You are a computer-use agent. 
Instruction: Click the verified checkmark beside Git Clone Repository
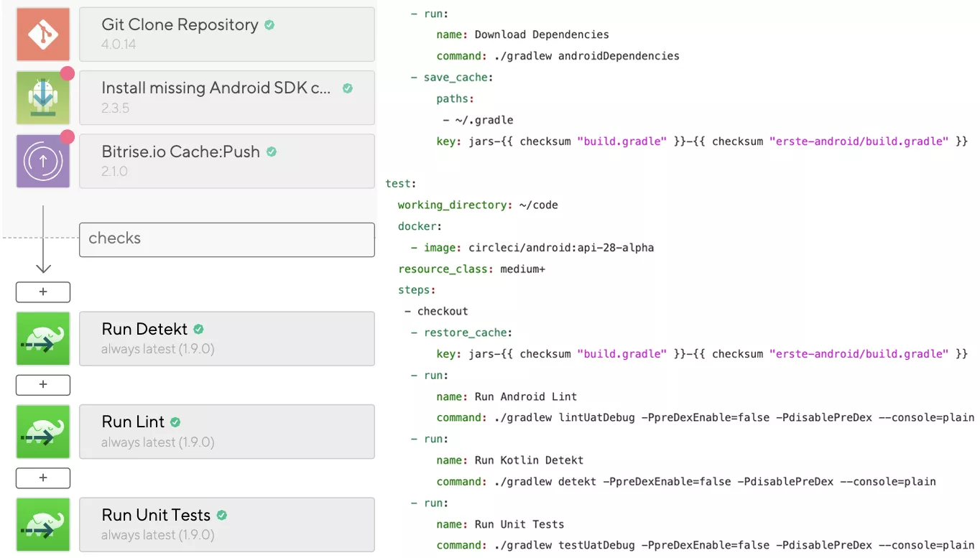click(x=269, y=25)
